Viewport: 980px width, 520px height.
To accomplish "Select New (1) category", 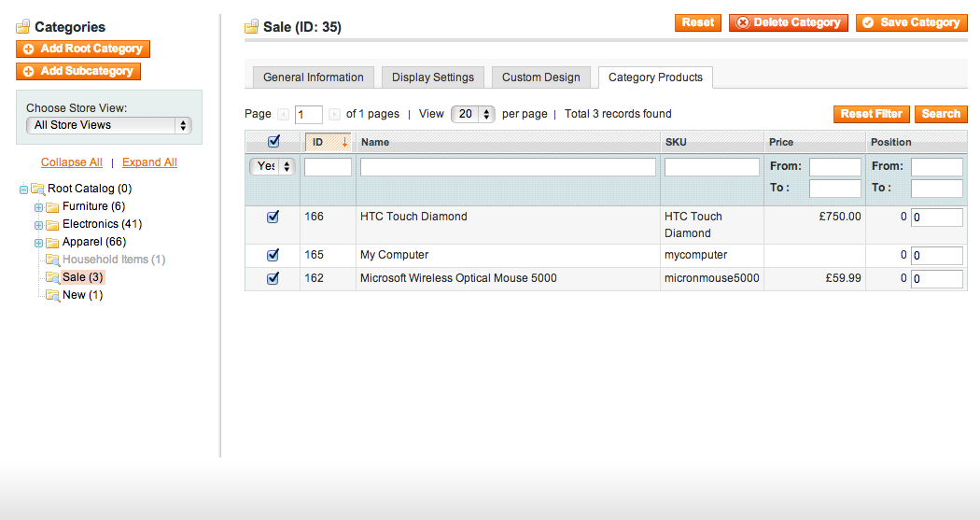I will (82, 295).
